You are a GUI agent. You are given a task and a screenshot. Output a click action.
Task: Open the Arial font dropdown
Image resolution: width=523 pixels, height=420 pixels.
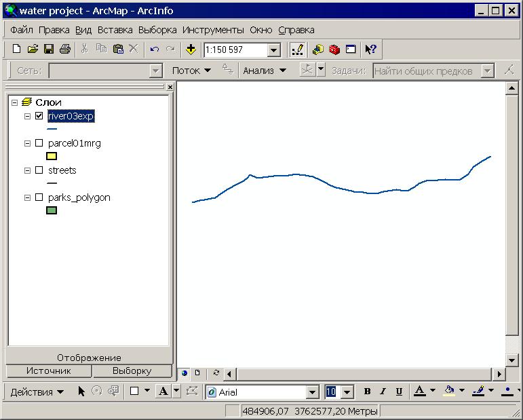(312, 392)
